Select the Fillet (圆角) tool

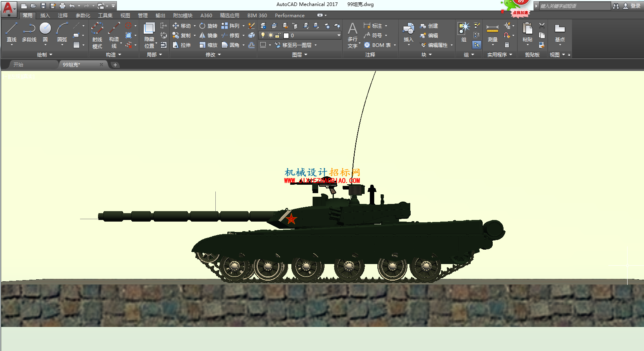tap(231, 45)
